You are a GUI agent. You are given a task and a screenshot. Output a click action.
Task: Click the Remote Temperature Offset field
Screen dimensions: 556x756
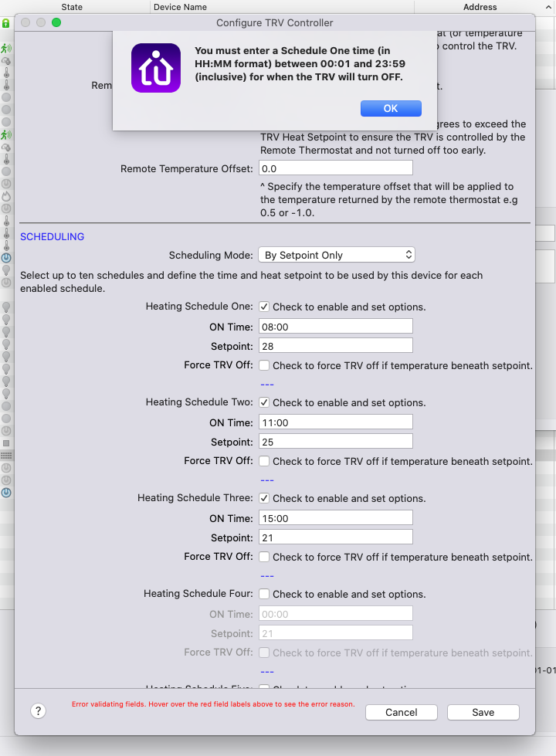tap(336, 168)
